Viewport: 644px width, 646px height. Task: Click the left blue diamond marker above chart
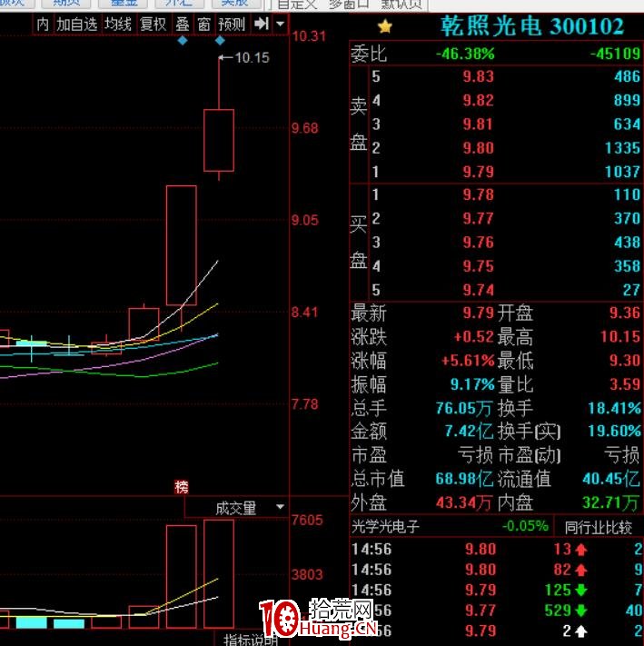183,40
